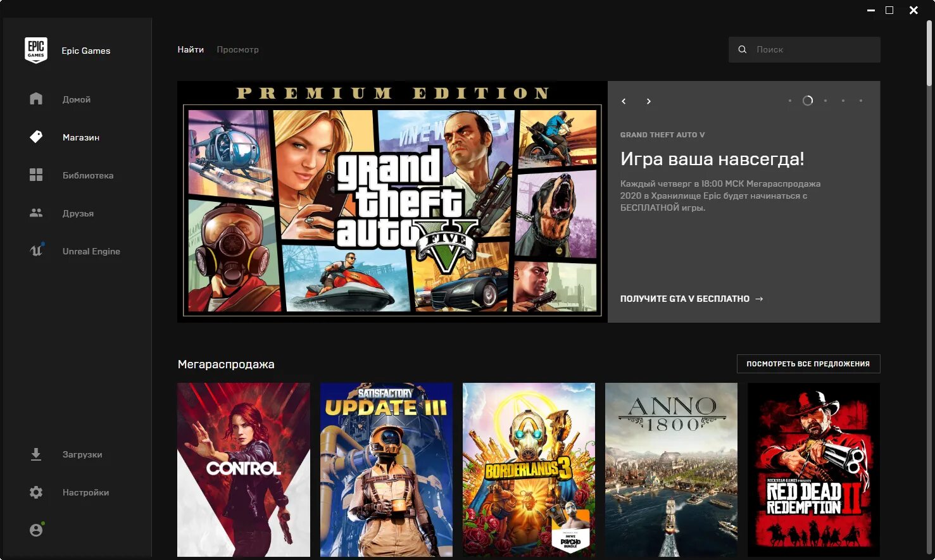Go to previous carousel slide arrow
Image resolution: width=935 pixels, height=560 pixels.
(624, 101)
